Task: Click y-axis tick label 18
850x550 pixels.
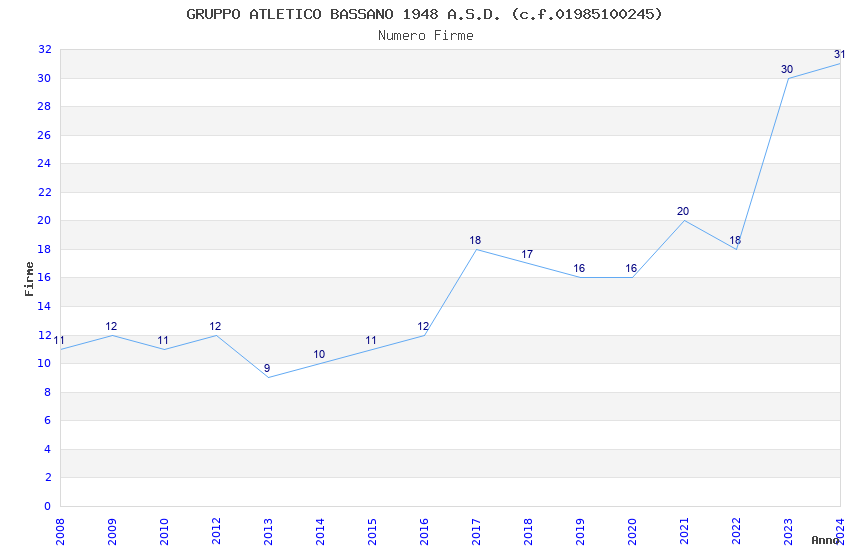Action: coord(44,249)
